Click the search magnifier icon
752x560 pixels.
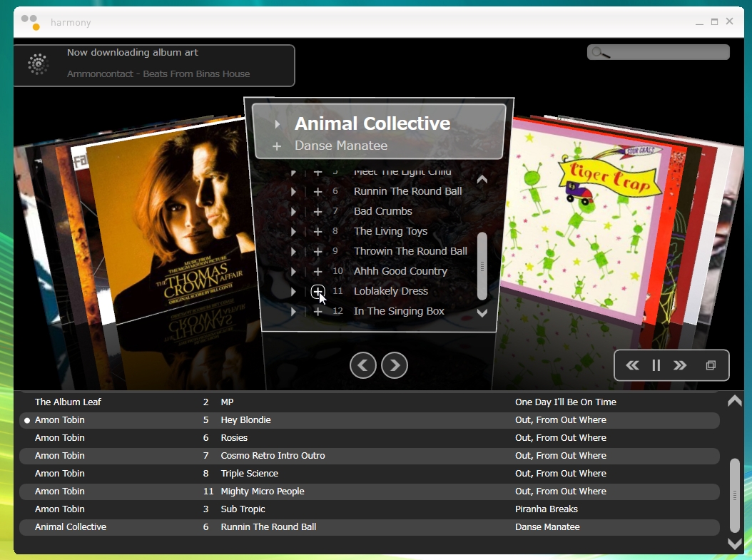(x=599, y=52)
